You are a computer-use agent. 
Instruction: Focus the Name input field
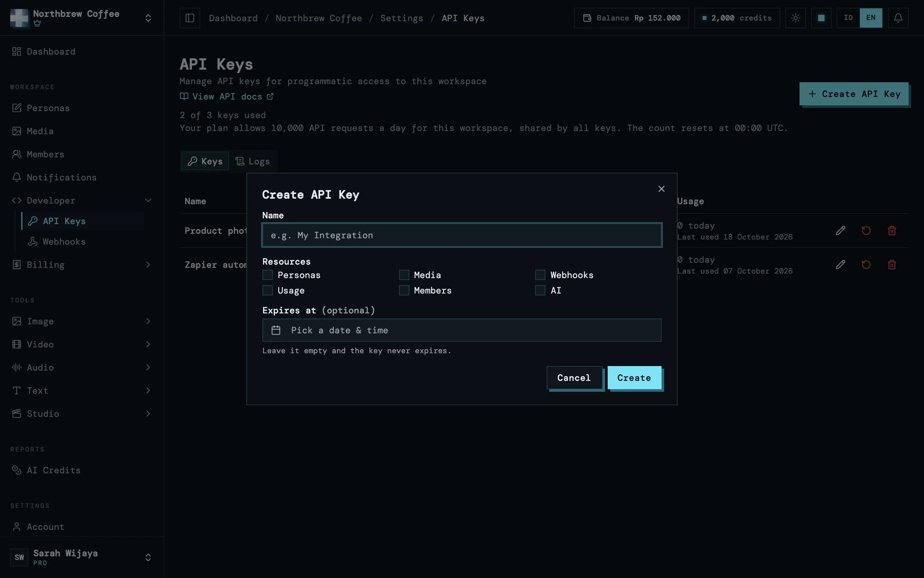pos(462,235)
